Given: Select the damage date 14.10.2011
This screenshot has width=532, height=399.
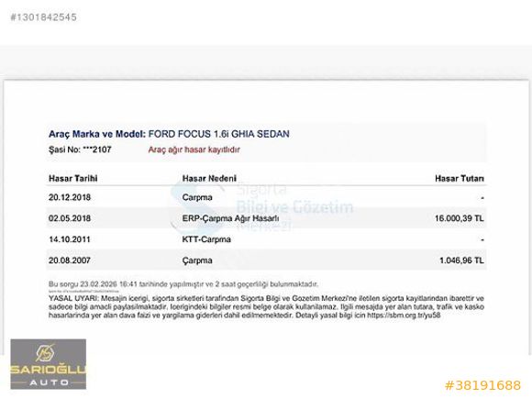Looking at the screenshot, I should 70,239.
